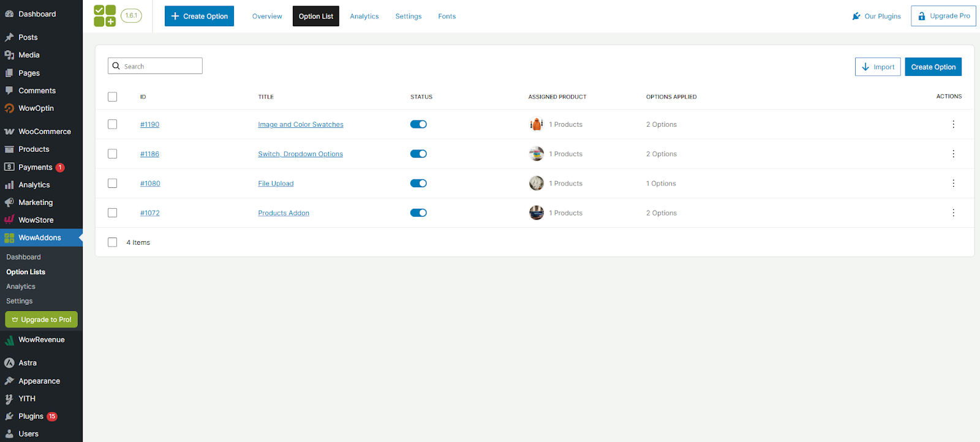
Task: Click the YITH icon in the sidebar
Action: coord(9,399)
